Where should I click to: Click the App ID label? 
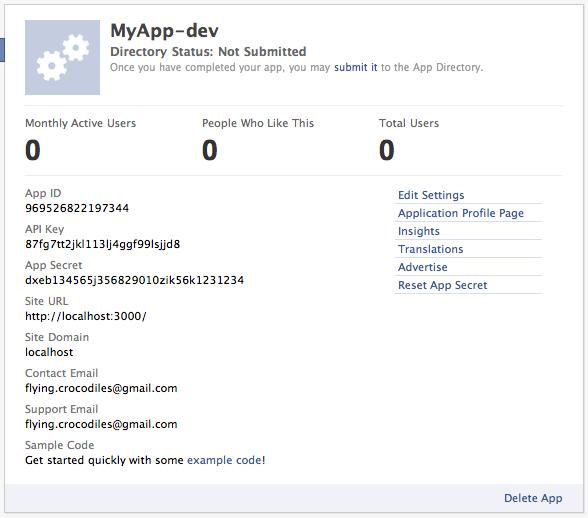point(43,193)
